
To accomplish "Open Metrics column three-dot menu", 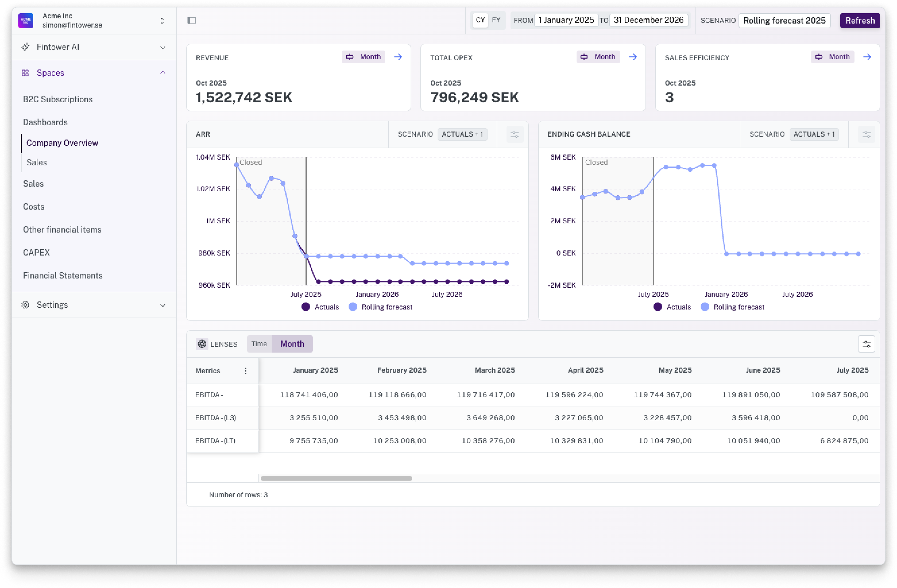I will coord(246,371).
